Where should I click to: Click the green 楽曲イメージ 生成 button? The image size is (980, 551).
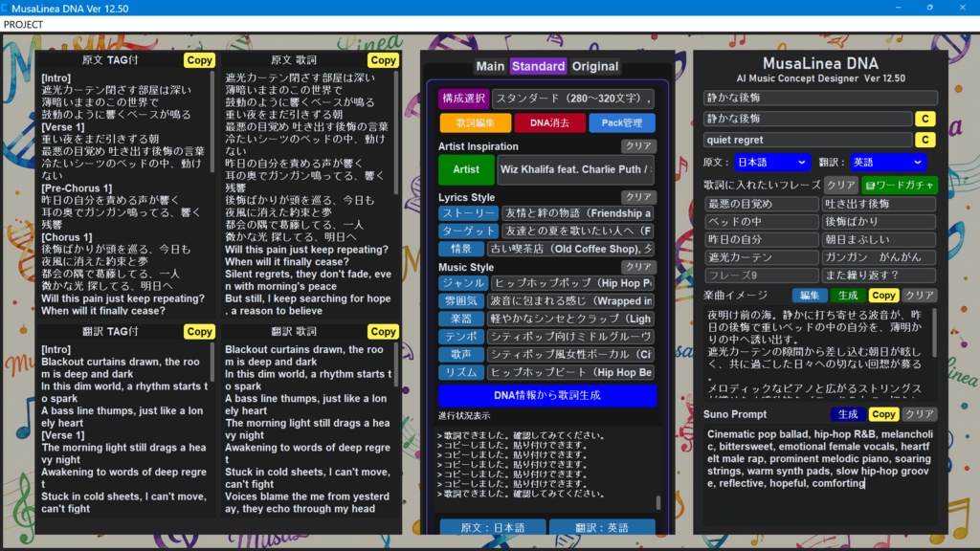[x=848, y=296]
